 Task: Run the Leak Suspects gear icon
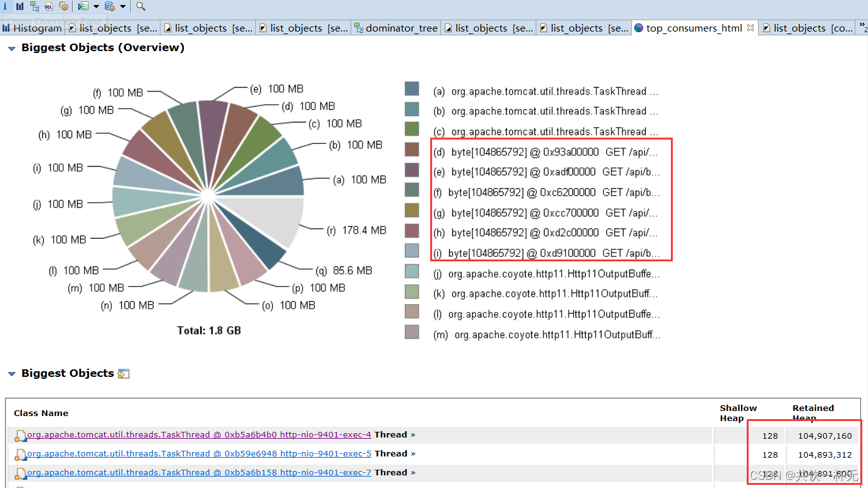(64, 6)
